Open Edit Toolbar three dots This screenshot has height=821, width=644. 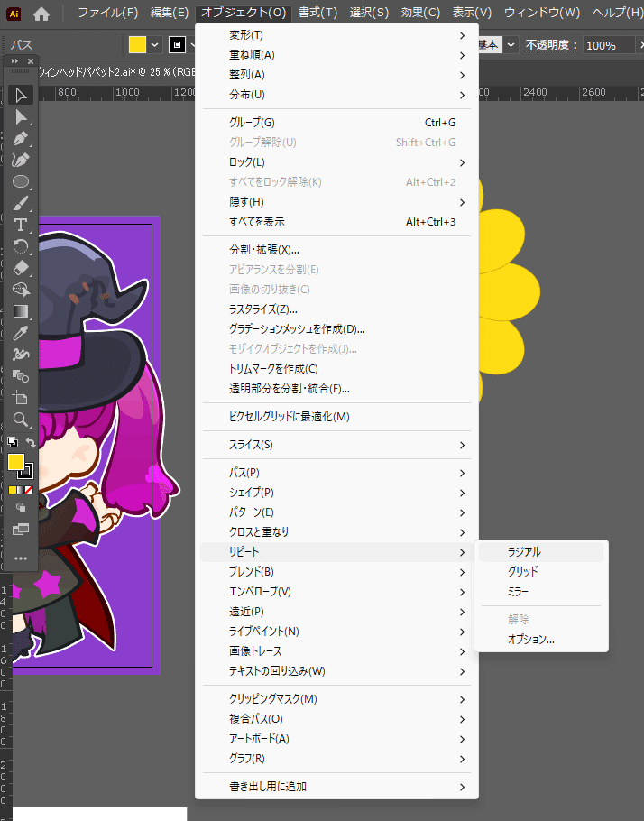pyautogui.click(x=21, y=558)
